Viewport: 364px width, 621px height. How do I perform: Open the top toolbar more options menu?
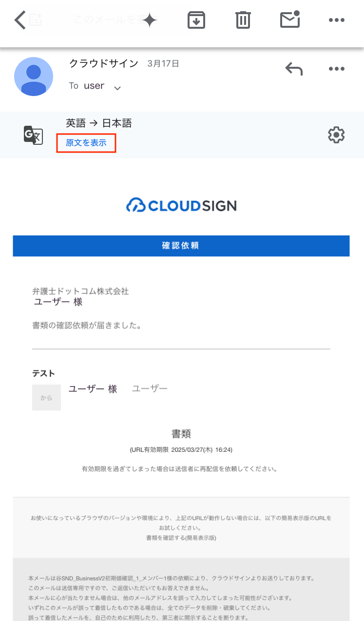[x=337, y=20]
